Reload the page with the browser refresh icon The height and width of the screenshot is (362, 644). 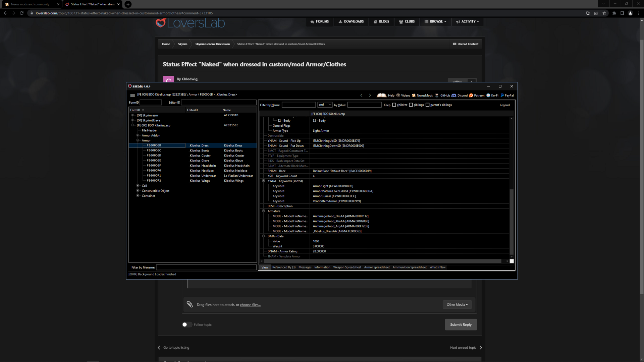pyautogui.click(x=21, y=13)
